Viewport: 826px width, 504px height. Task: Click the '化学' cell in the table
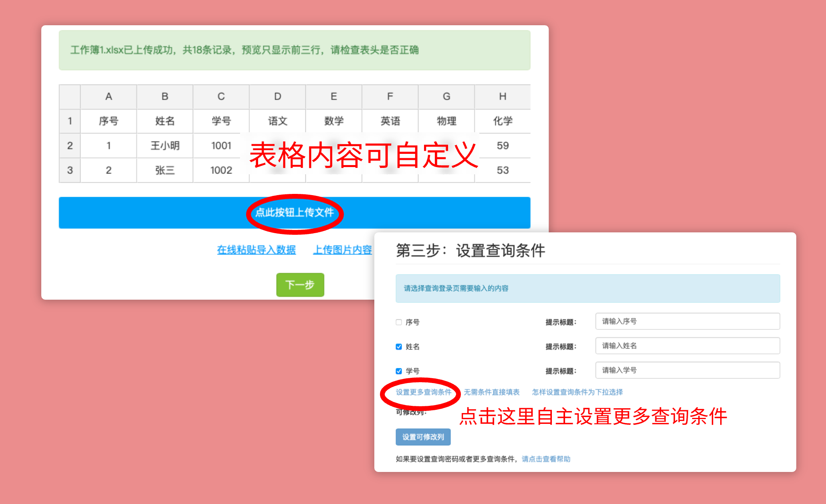click(503, 121)
